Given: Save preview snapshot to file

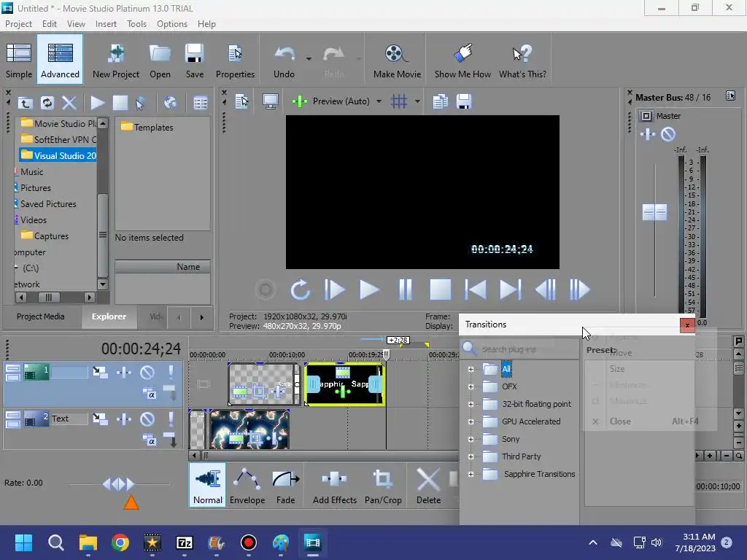Looking at the screenshot, I should pyautogui.click(x=464, y=101).
